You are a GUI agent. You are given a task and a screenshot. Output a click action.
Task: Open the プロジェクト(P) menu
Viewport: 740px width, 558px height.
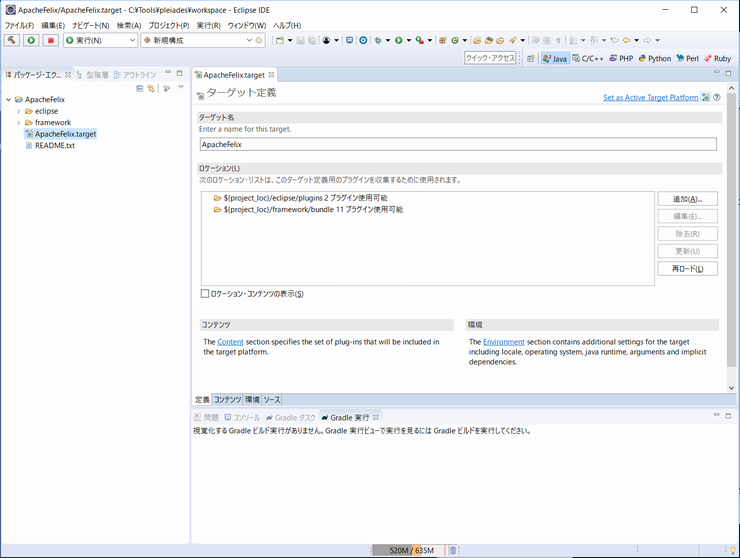coord(168,25)
